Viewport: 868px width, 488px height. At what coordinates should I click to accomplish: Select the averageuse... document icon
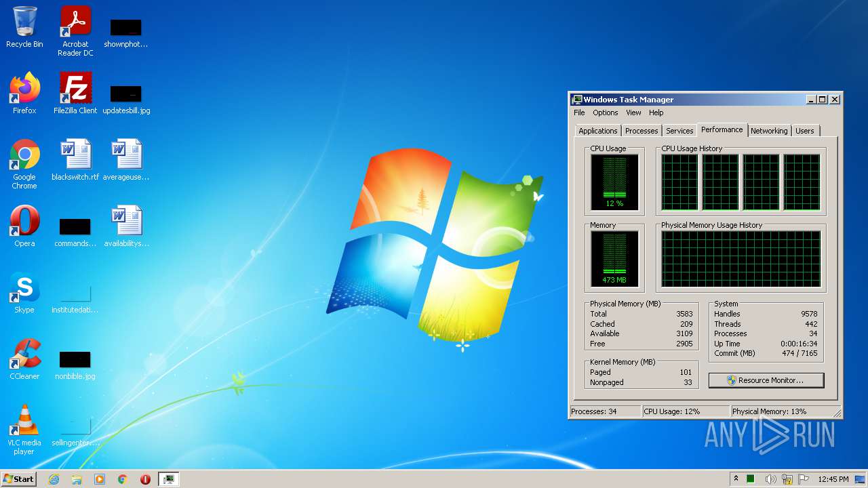[x=126, y=160]
